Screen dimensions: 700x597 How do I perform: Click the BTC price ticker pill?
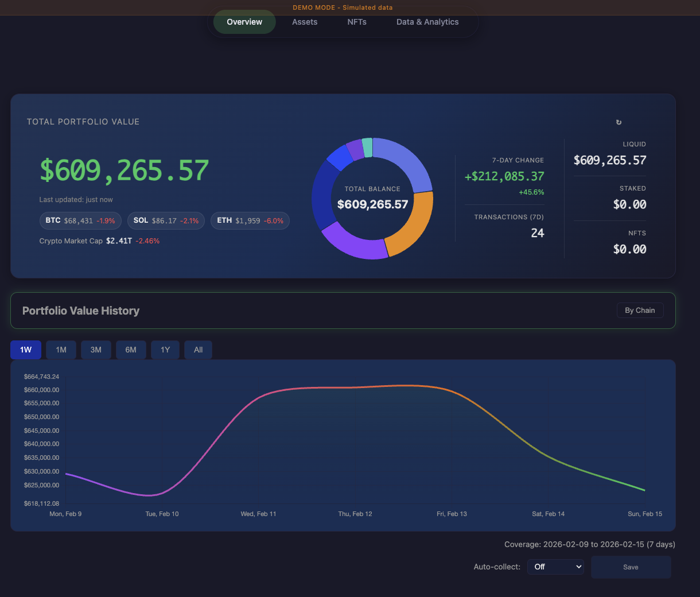pyautogui.click(x=80, y=220)
